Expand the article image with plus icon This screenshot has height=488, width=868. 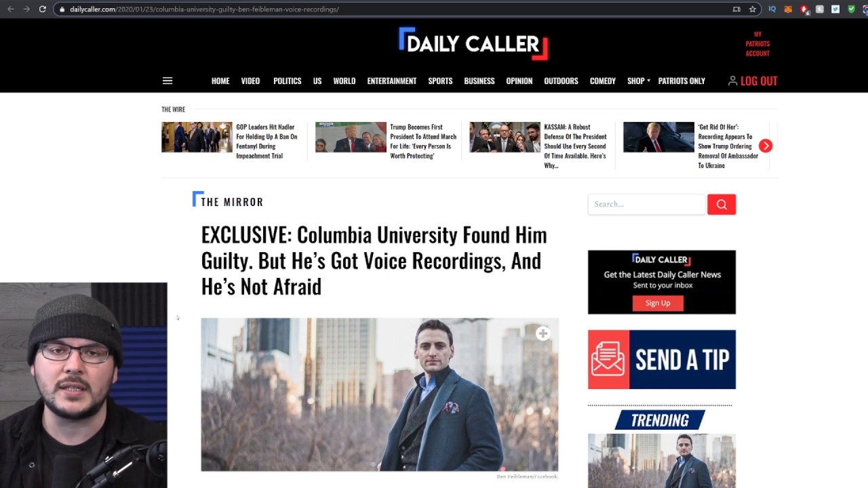click(542, 333)
